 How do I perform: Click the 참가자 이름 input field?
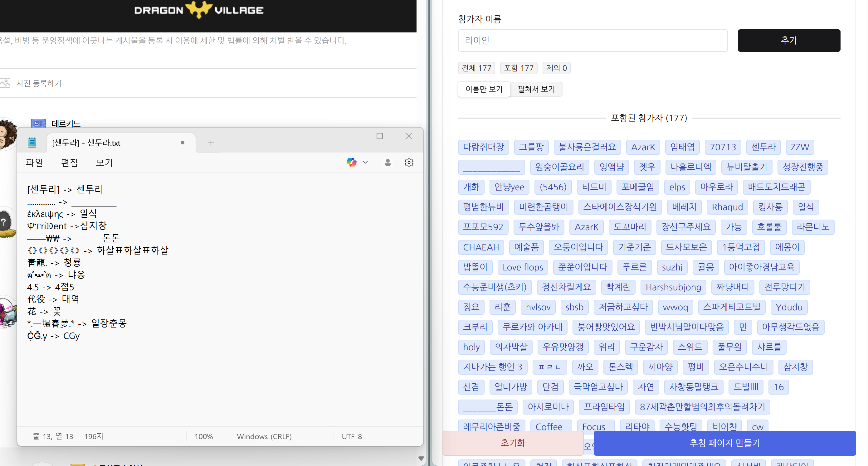point(592,41)
